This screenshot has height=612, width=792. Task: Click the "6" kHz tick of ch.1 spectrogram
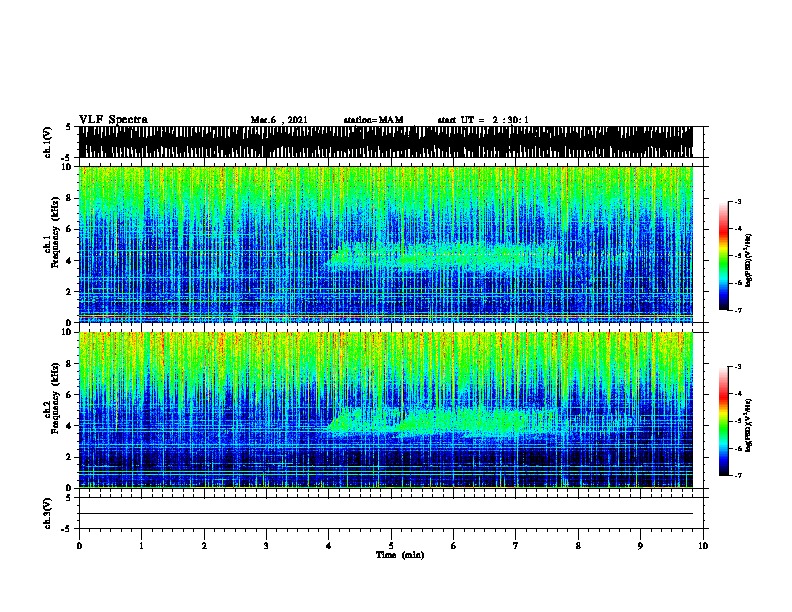tap(69, 229)
